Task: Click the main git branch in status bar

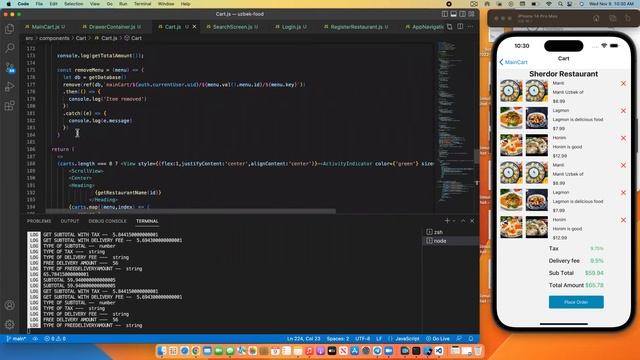Action: [16, 339]
